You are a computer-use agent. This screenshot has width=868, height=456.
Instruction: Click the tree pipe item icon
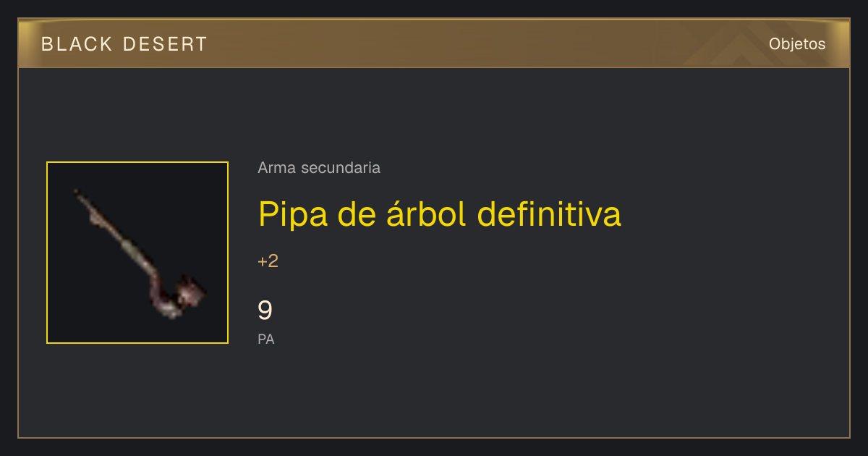coord(137,253)
